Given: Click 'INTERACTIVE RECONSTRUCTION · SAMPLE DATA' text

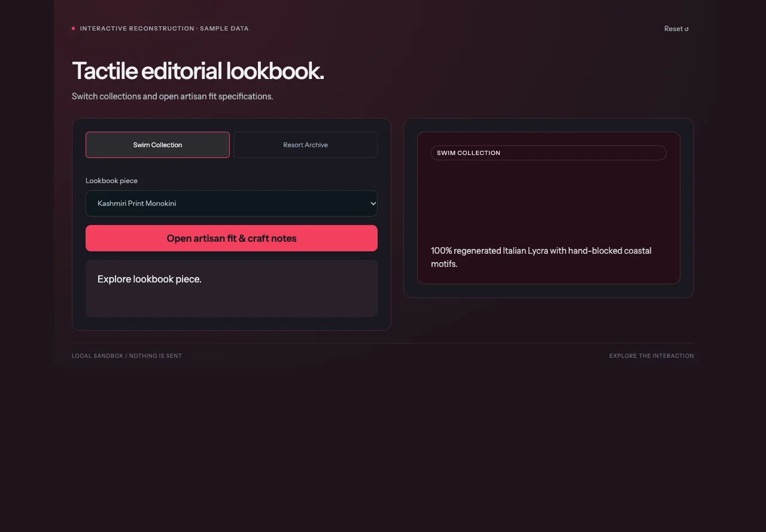Looking at the screenshot, I should (x=164, y=29).
